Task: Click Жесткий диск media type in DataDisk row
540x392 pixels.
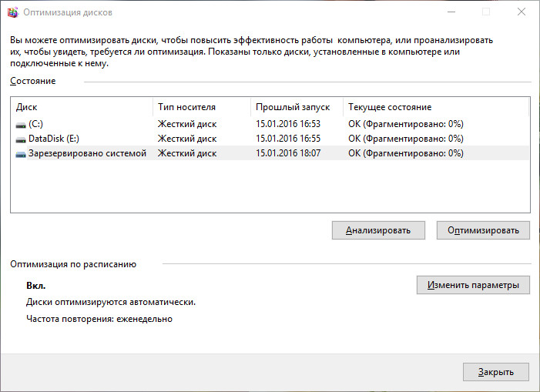Action: pos(187,139)
